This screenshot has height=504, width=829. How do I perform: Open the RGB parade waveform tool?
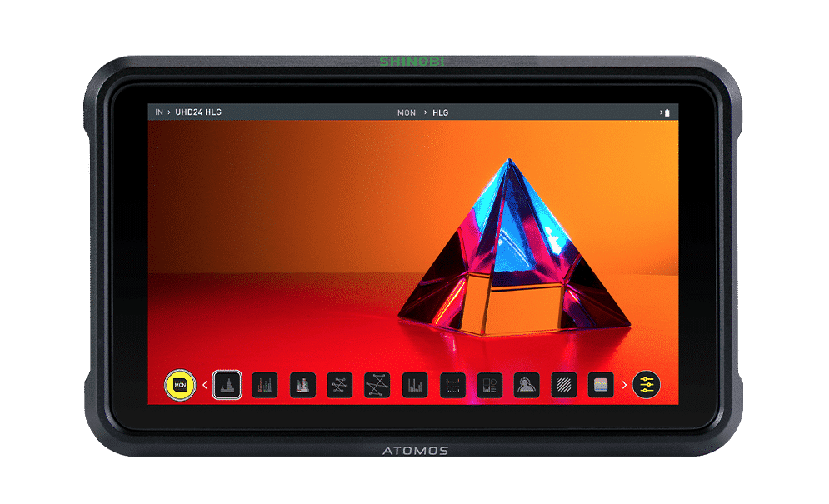click(265, 385)
